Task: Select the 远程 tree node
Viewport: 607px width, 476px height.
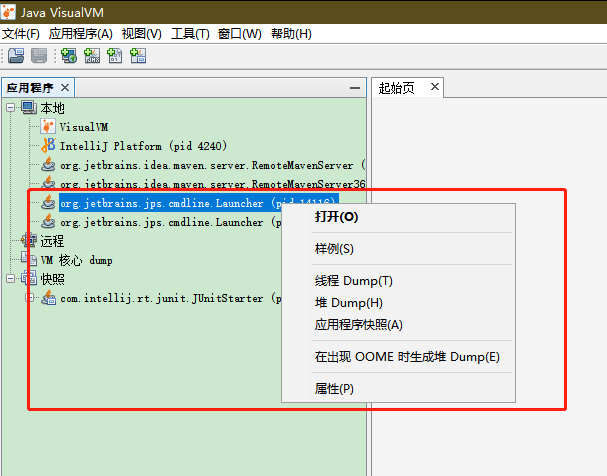Action: (x=52, y=241)
